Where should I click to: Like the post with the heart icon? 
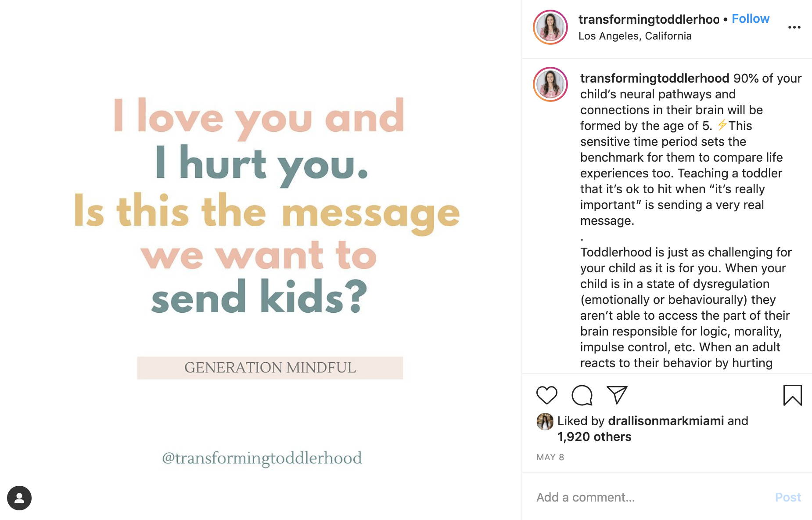tap(546, 395)
